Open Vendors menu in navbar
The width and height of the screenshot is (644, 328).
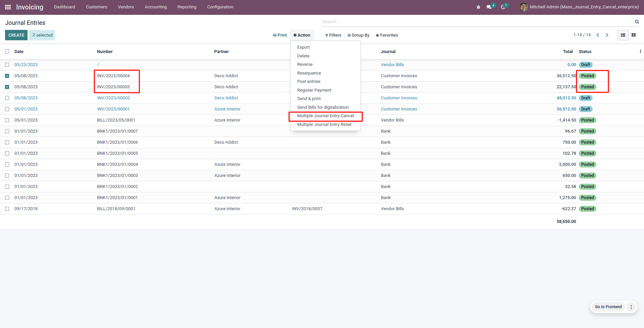point(126,7)
